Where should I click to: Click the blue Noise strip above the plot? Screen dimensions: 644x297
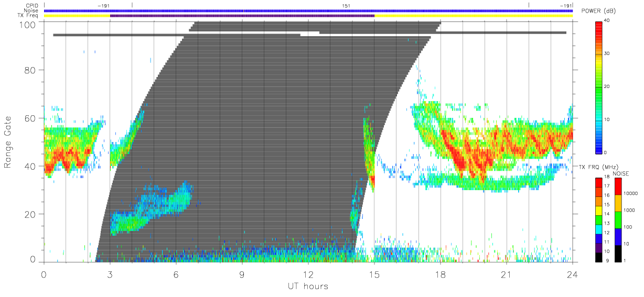[308, 10]
